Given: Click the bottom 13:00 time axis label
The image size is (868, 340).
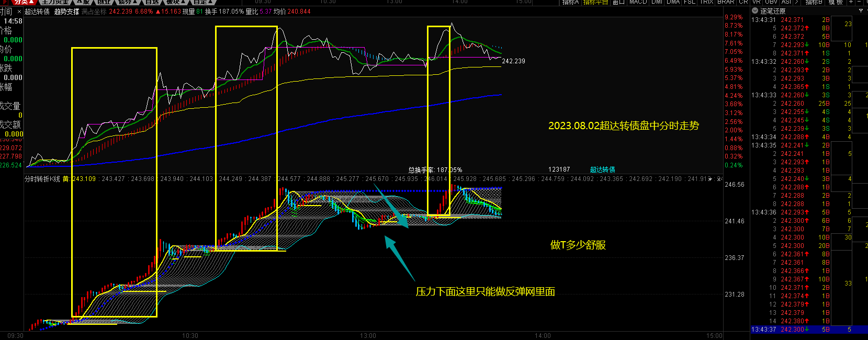Looking at the screenshot, I should (368, 336).
